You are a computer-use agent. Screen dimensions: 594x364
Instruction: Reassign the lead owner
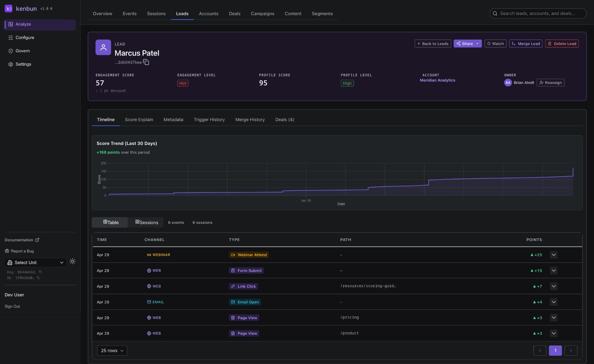click(550, 83)
